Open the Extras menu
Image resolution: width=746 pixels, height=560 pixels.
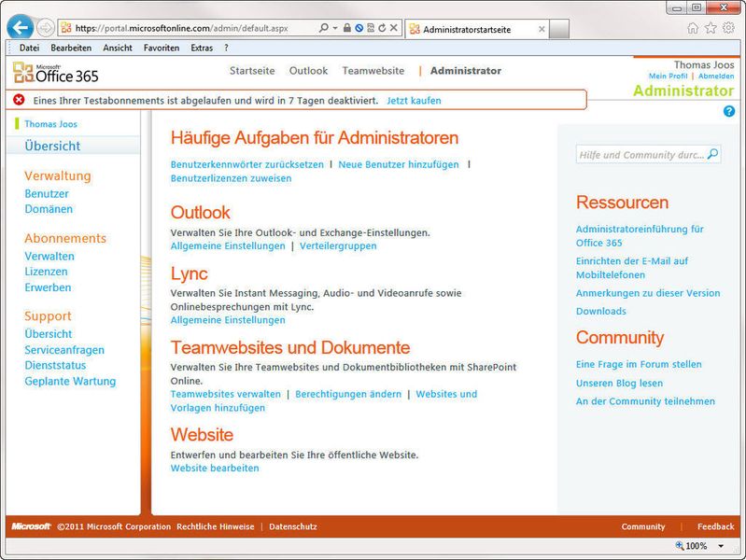202,48
